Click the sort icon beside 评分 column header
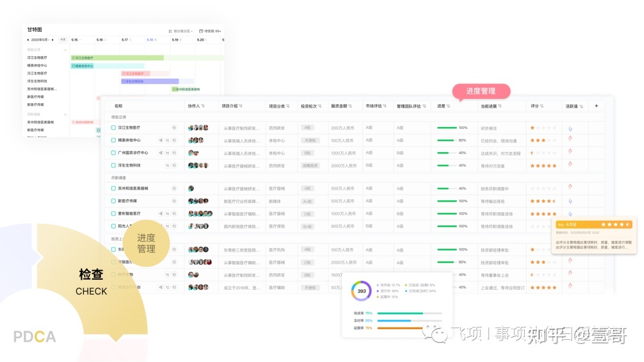 pyautogui.click(x=542, y=106)
